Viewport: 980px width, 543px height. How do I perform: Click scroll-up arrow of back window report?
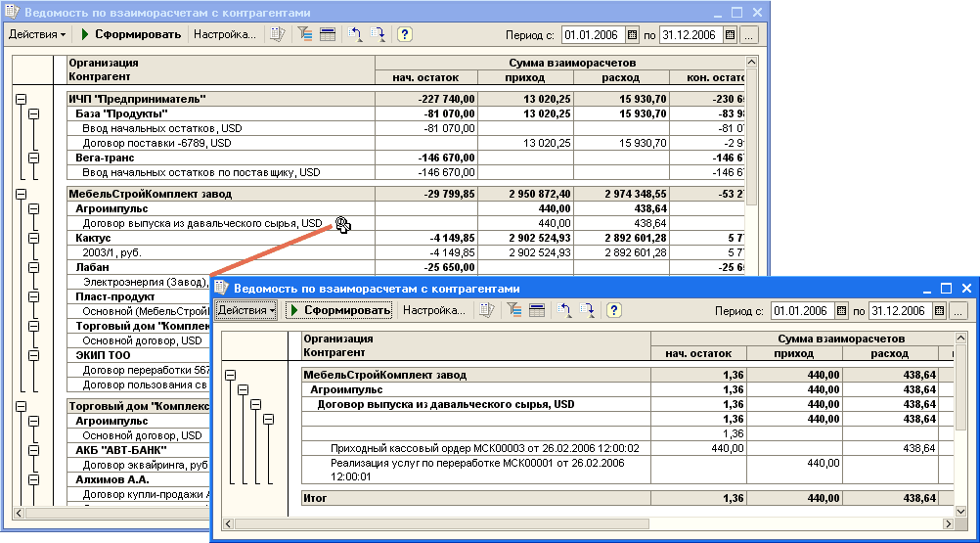(751, 62)
